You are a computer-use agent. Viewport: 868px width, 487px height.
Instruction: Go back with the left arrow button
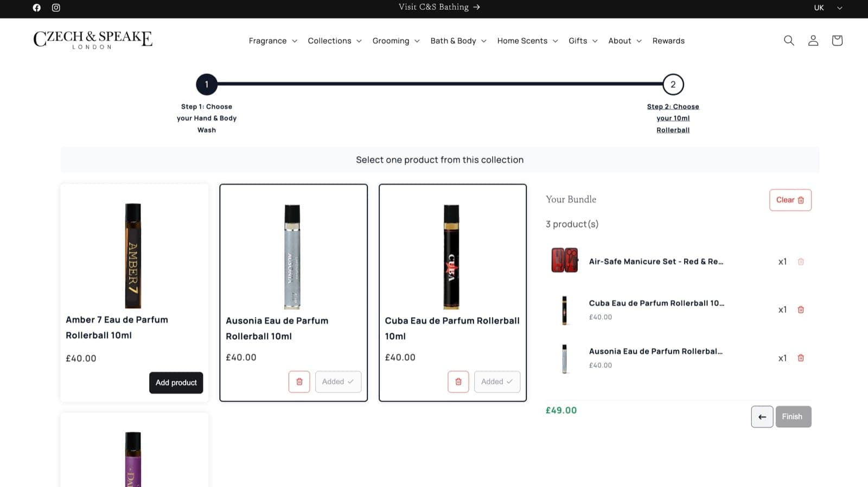(762, 417)
